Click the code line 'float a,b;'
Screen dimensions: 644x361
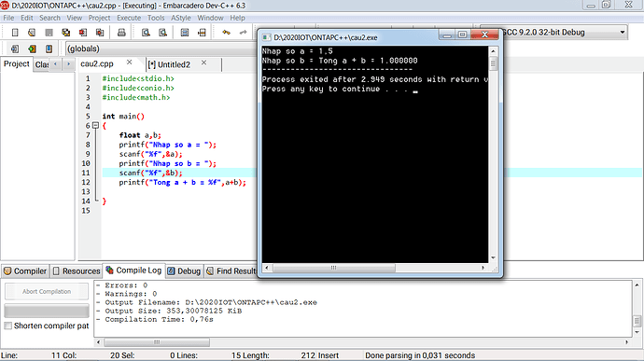140,135
